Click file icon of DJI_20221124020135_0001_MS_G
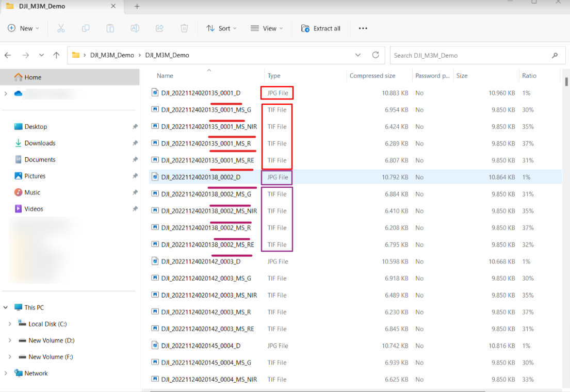The height and width of the screenshot is (392, 570). [155, 109]
